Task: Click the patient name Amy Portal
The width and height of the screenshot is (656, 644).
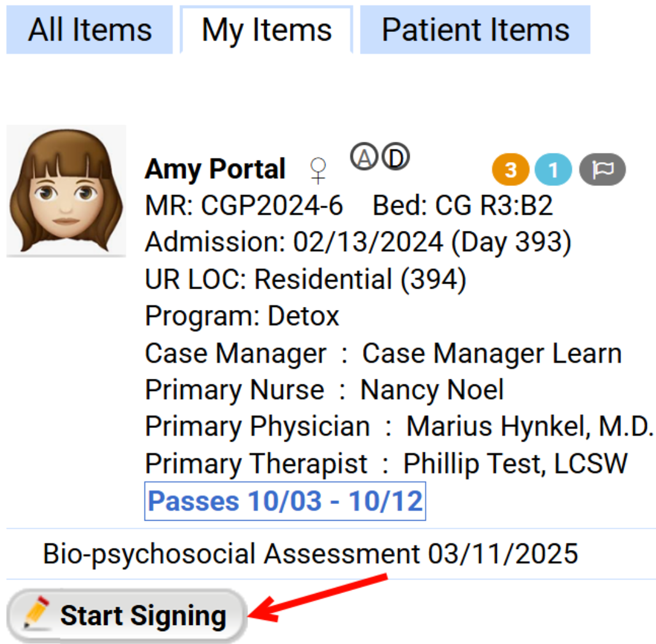Action: tap(214, 169)
